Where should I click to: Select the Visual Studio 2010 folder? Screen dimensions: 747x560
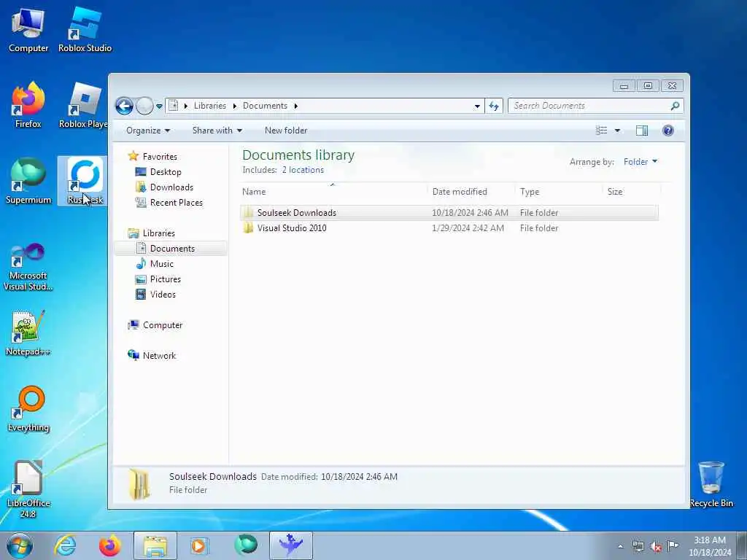[x=449, y=228]
